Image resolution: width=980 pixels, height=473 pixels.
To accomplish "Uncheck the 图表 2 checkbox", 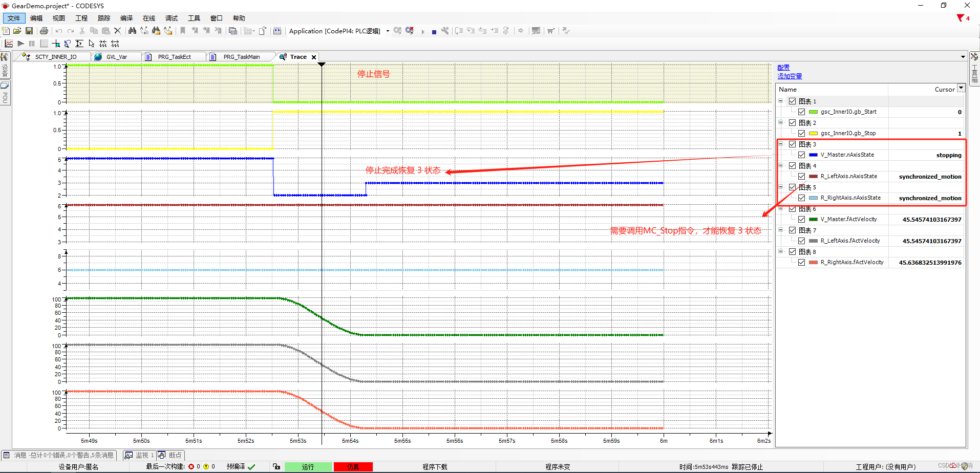I will tap(792, 123).
